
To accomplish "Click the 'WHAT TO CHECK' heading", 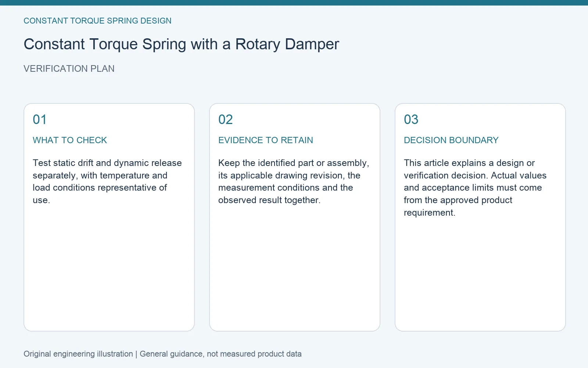I will [x=70, y=140].
